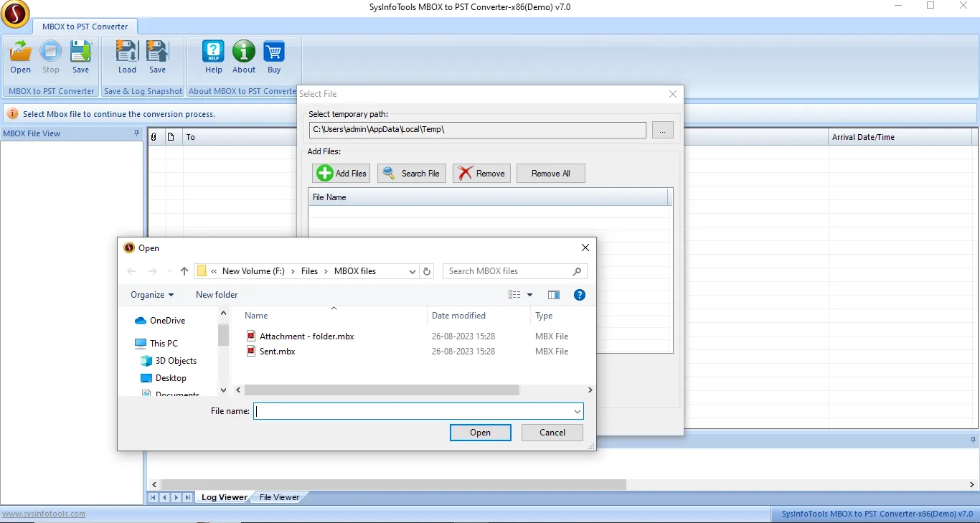Cancel the Open file dialog
This screenshot has height=523, width=980.
(552, 433)
